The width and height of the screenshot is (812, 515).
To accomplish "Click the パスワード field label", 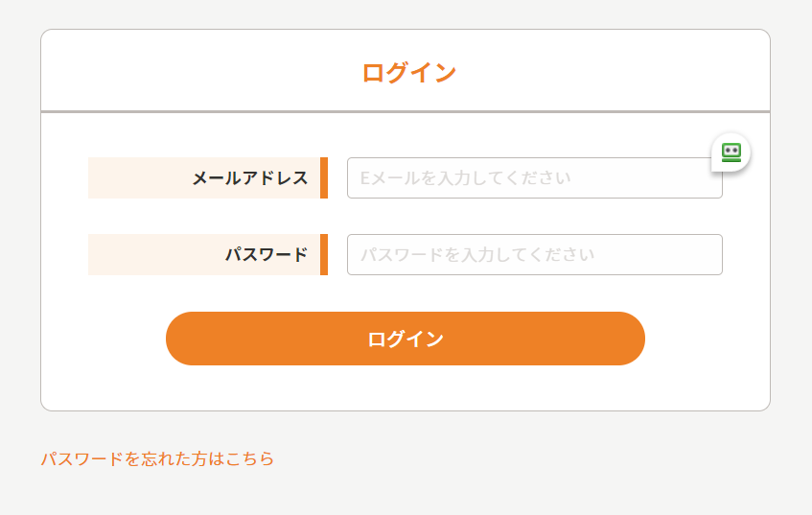I will (x=267, y=255).
